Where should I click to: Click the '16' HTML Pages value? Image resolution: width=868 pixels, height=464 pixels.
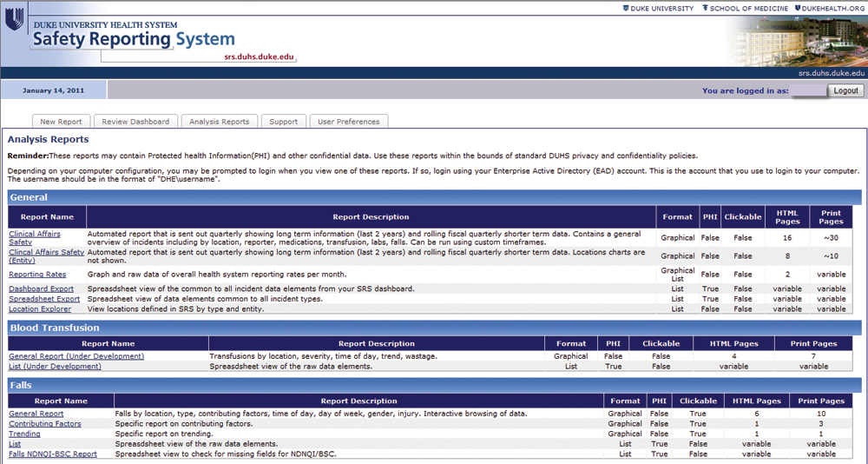click(787, 238)
